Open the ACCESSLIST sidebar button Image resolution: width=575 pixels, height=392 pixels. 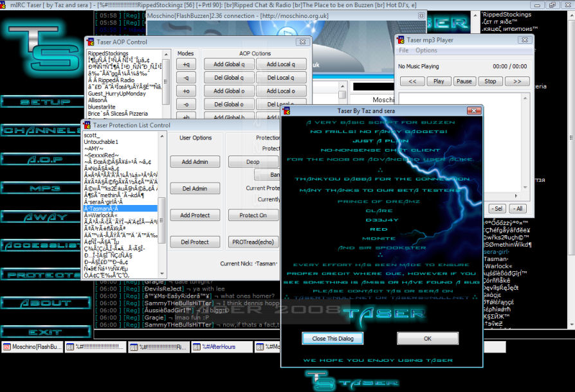[41, 245]
